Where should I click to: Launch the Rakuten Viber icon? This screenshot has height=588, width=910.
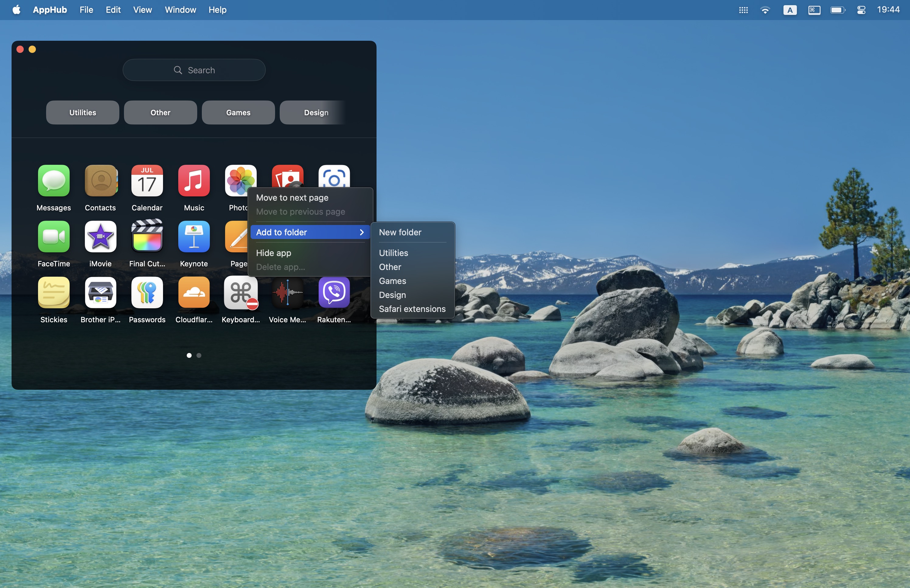(x=334, y=292)
